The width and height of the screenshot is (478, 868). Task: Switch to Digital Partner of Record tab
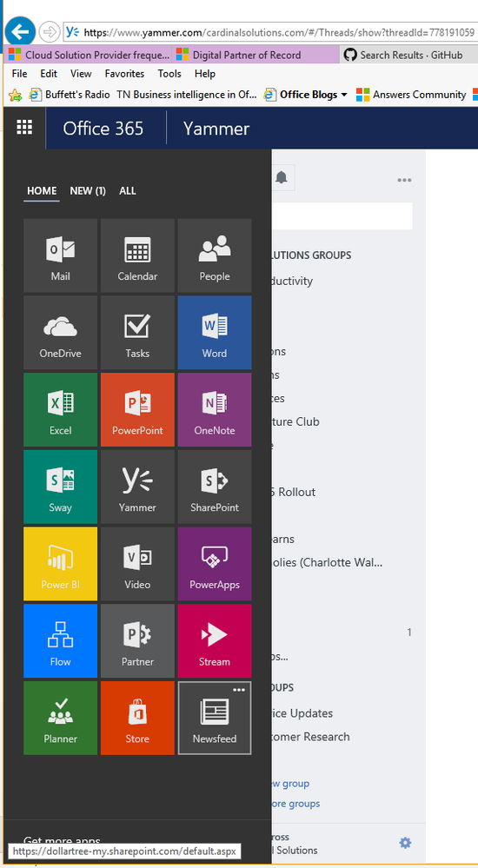click(256, 55)
